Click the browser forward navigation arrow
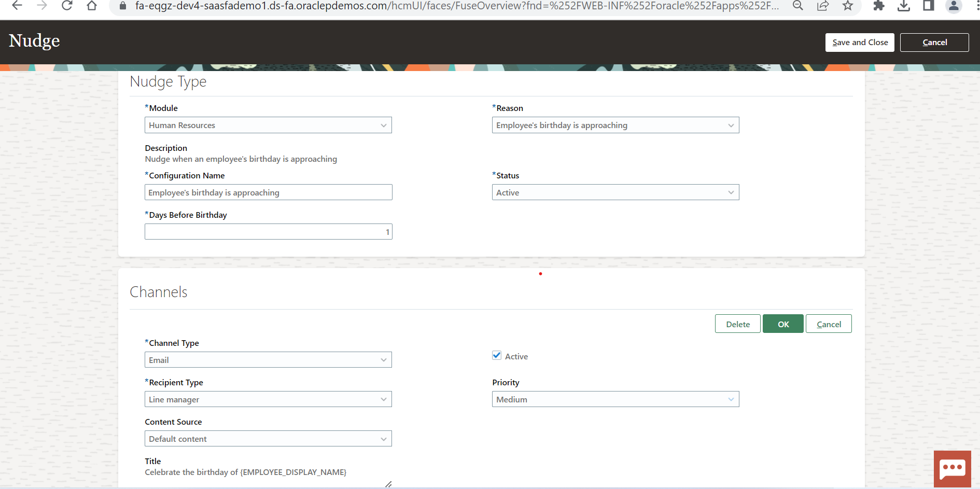This screenshot has width=980, height=489. pos(41,6)
